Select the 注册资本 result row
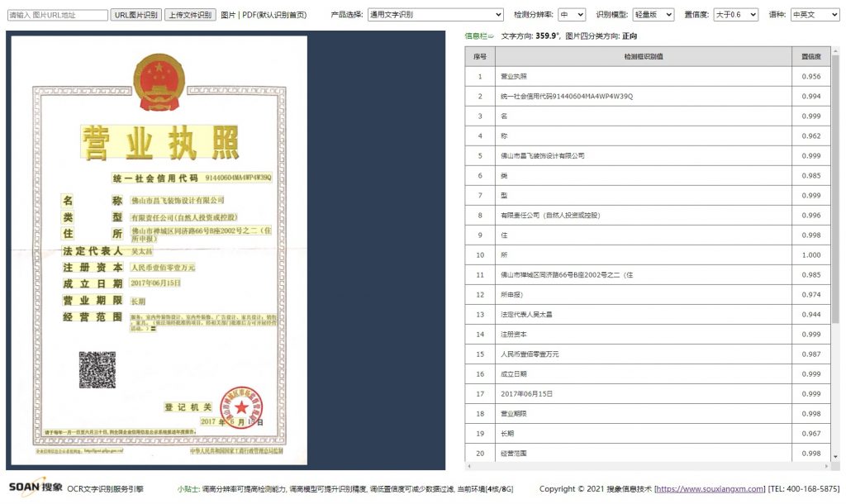The width and height of the screenshot is (846, 504). click(x=648, y=335)
